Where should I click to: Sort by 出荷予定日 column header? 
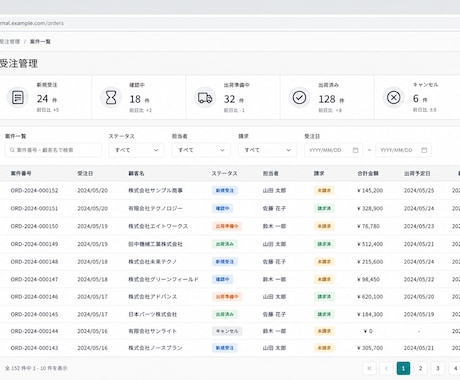click(x=417, y=173)
